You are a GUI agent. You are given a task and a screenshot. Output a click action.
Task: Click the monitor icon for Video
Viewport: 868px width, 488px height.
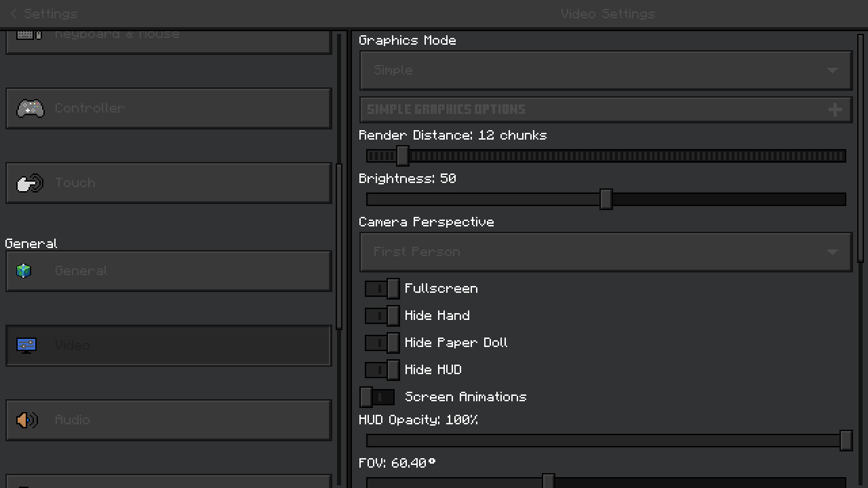(26, 346)
